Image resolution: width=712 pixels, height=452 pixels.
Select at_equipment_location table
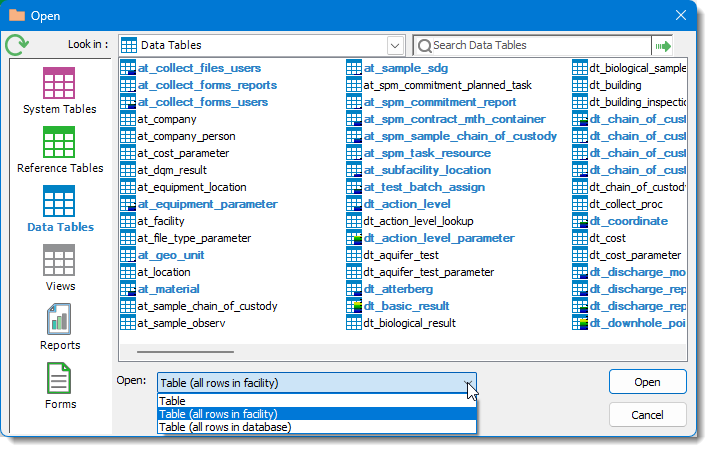pos(192,187)
